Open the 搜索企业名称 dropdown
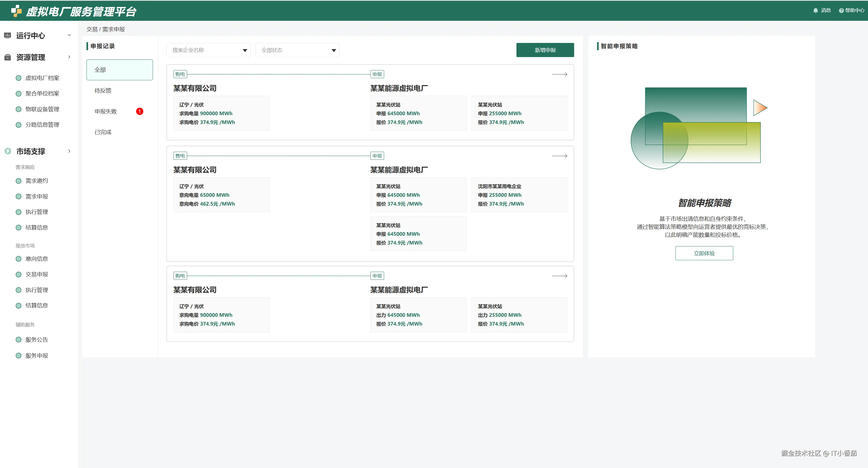Screen dimensions: 868x468 [245, 50]
